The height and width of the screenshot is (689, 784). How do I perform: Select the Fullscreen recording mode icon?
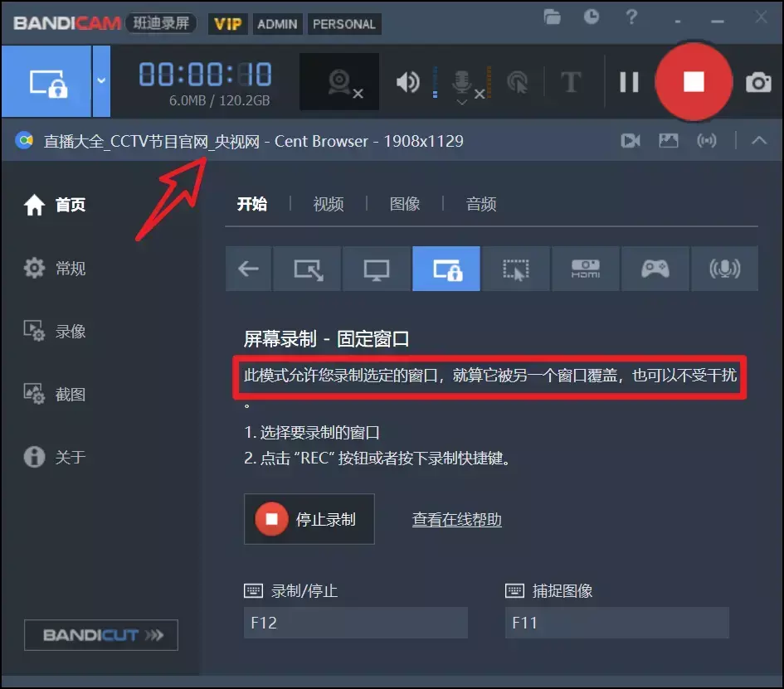pos(377,269)
